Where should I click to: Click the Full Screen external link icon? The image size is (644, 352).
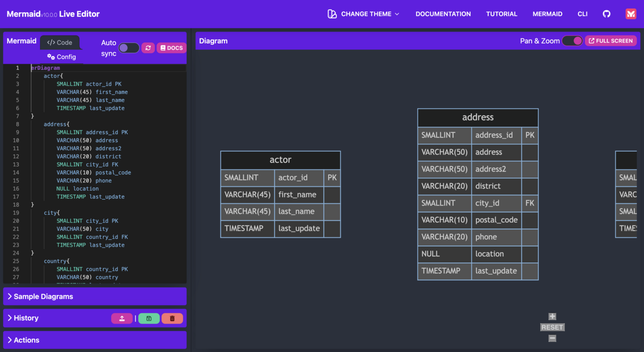click(x=591, y=41)
